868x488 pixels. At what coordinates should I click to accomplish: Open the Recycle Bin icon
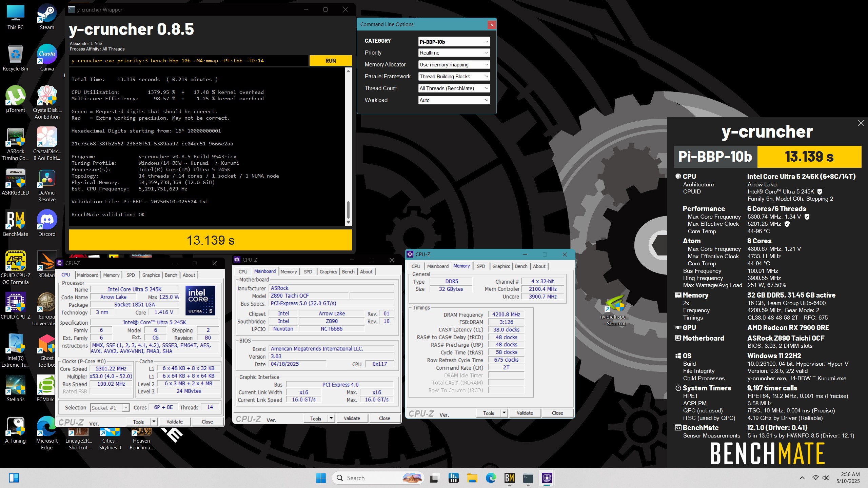click(16, 58)
